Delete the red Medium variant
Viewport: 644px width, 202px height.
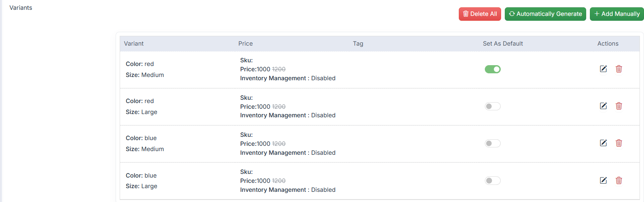tap(619, 69)
